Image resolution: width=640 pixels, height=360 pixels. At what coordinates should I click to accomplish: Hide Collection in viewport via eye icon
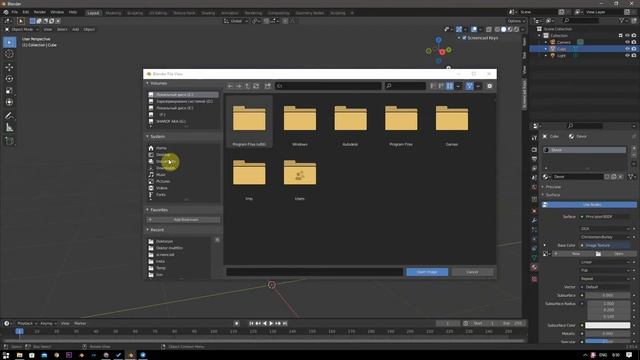(x=627, y=36)
